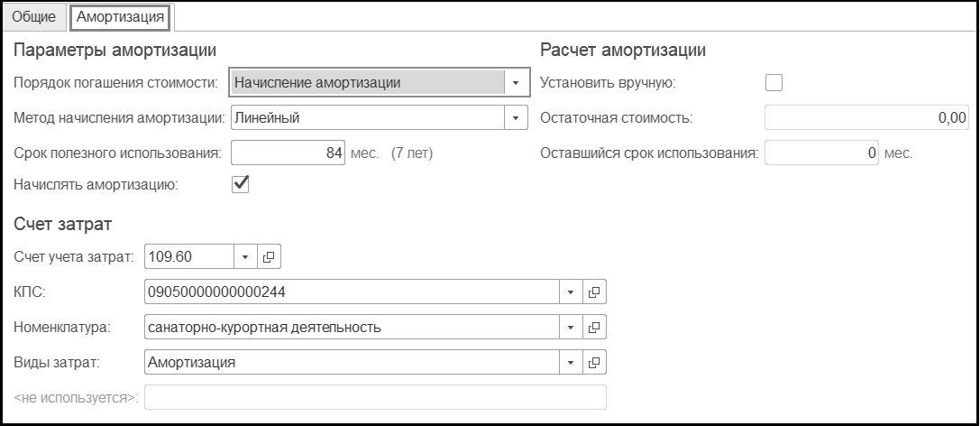Screen dimensions: 980x426
Task: Click the Оставшийся срок использования field
Action: (822, 153)
